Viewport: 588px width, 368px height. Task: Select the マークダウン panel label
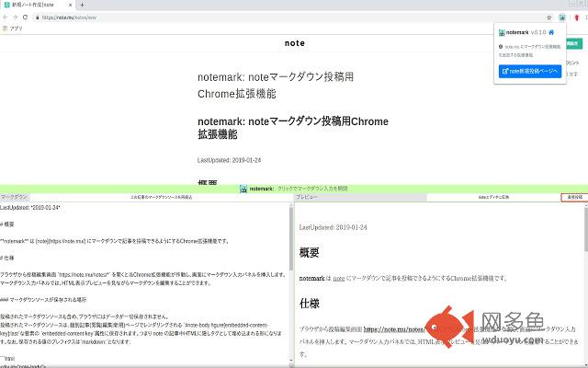pos(15,197)
